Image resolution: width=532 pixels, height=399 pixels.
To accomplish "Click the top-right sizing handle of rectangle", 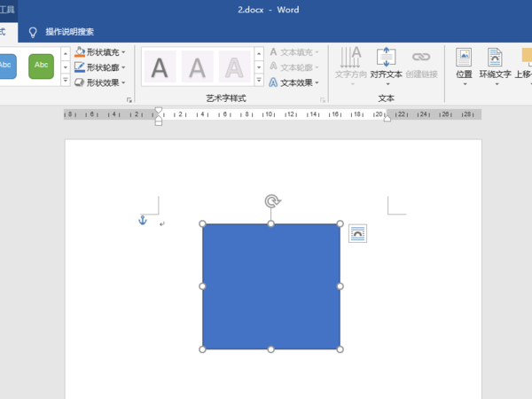I will pyautogui.click(x=340, y=223).
